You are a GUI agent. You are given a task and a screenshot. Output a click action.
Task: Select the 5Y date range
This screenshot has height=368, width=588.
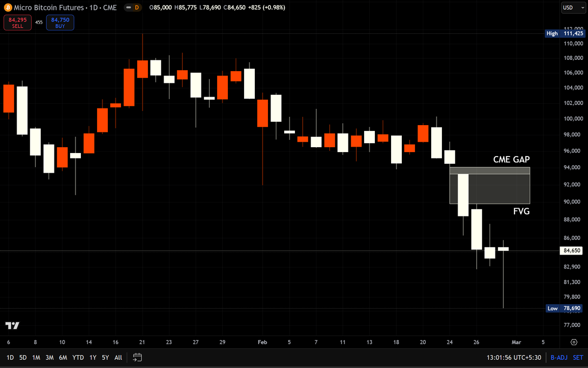pos(105,358)
